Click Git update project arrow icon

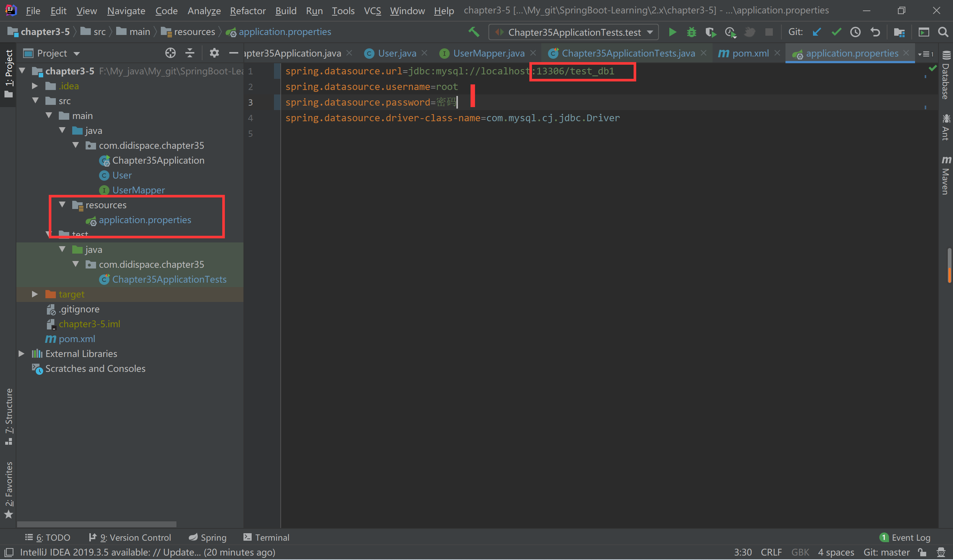(816, 32)
